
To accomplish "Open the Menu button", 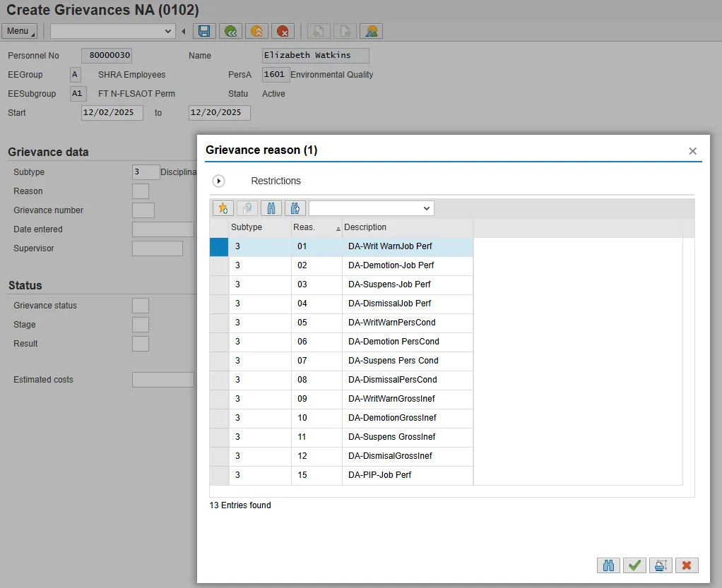I will click(20, 31).
